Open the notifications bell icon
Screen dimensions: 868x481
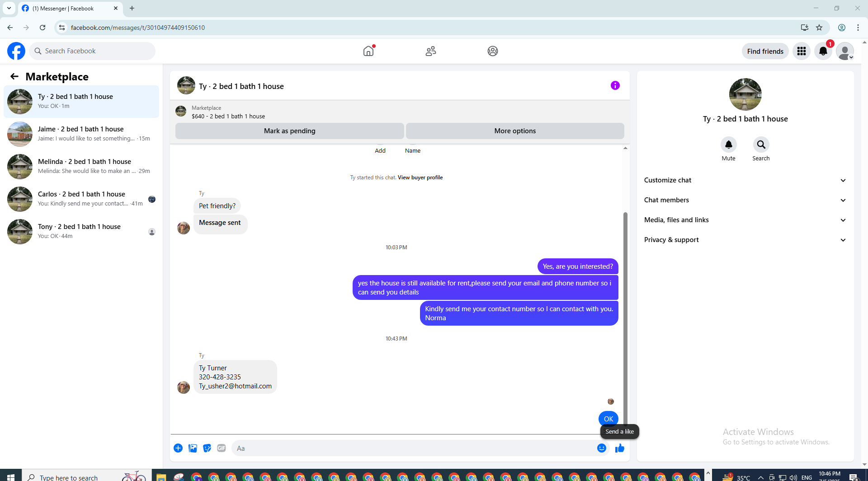pos(823,51)
